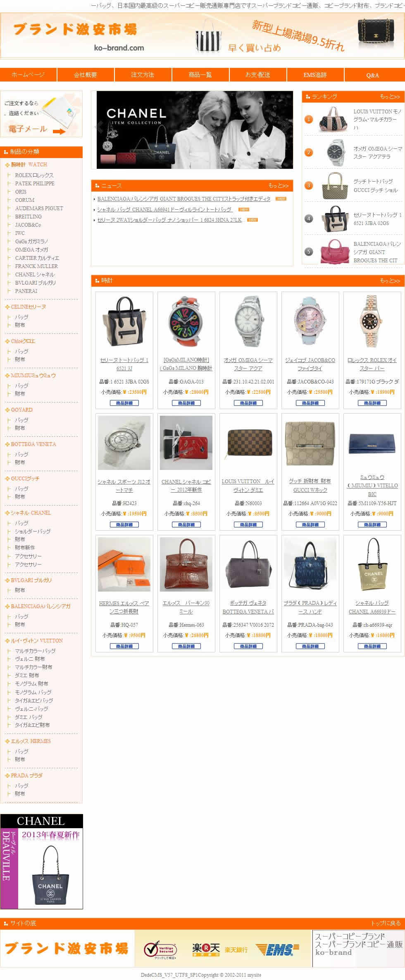Click the number 1 ranking badge
Image resolution: width=405 pixels, height=980 pixels.
pyautogui.click(x=309, y=120)
